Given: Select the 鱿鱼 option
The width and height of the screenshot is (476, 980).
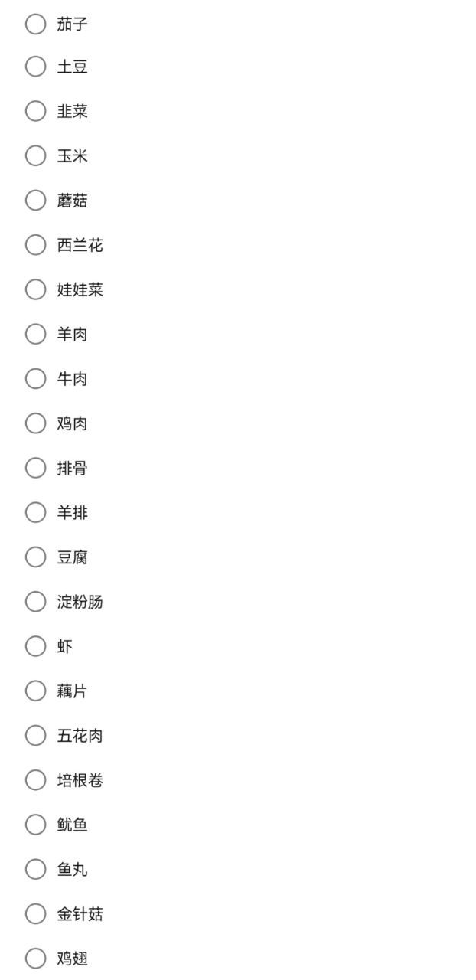Looking at the screenshot, I should pyautogui.click(x=36, y=825).
